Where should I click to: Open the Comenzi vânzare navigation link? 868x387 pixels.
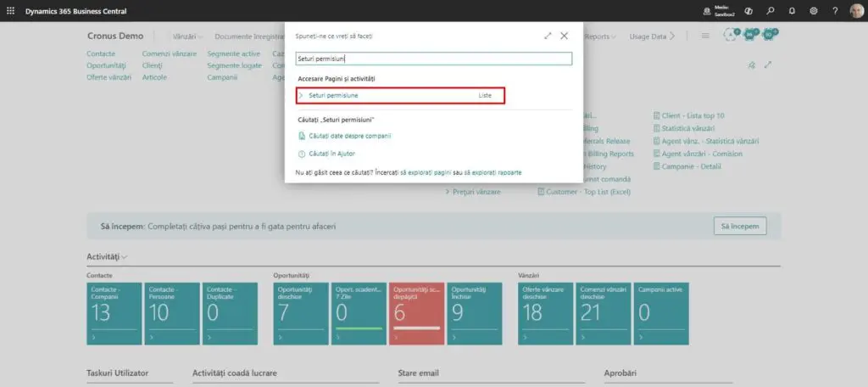click(170, 53)
